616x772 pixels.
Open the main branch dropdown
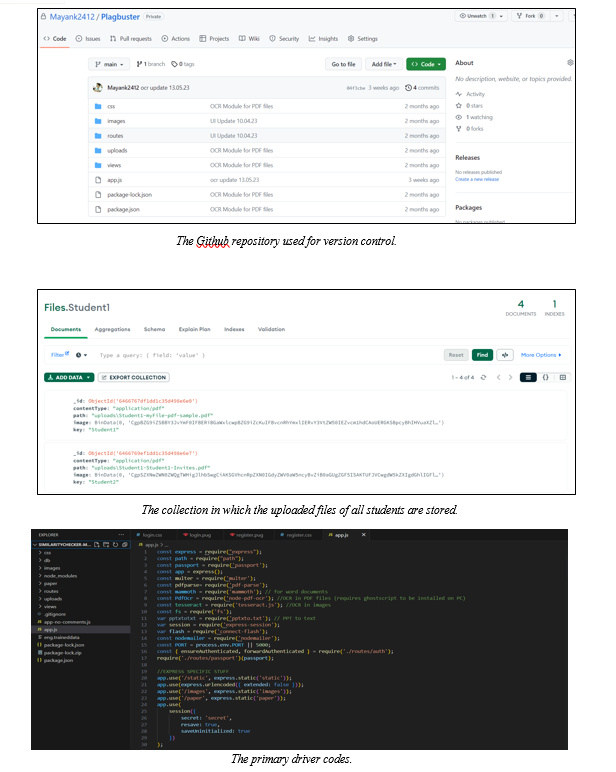pyautogui.click(x=109, y=64)
